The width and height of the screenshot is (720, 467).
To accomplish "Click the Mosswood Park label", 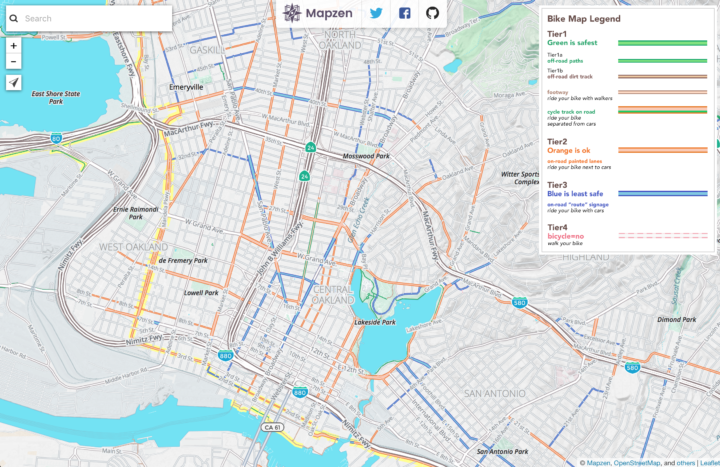I will click(366, 156).
